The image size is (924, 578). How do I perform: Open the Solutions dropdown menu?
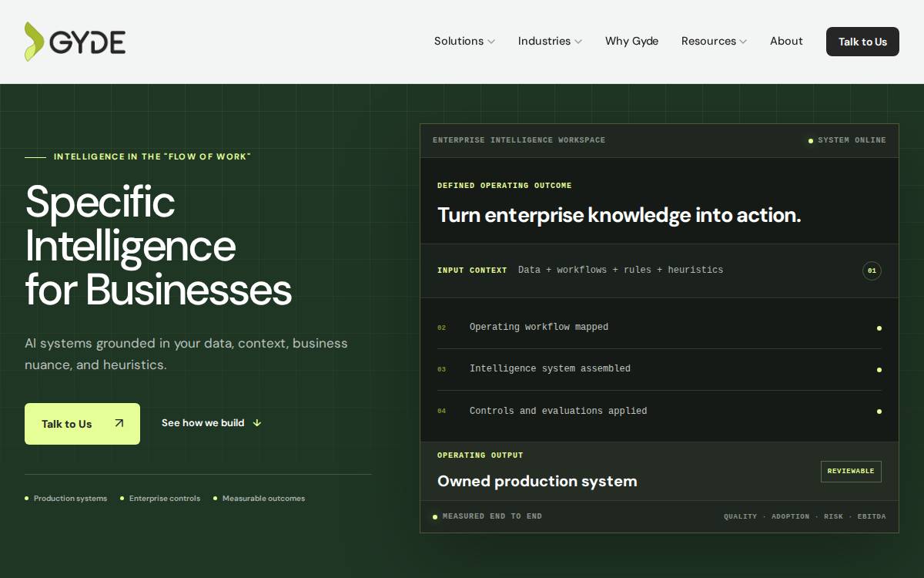tap(464, 42)
